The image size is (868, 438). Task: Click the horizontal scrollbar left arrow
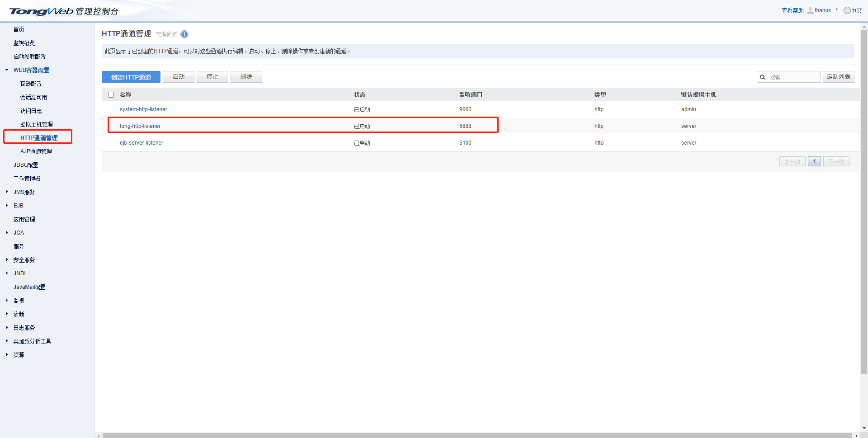(x=99, y=435)
